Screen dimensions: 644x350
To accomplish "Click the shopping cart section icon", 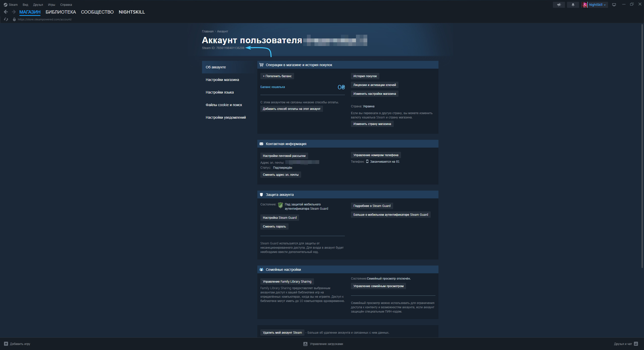I will click(261, 65).
